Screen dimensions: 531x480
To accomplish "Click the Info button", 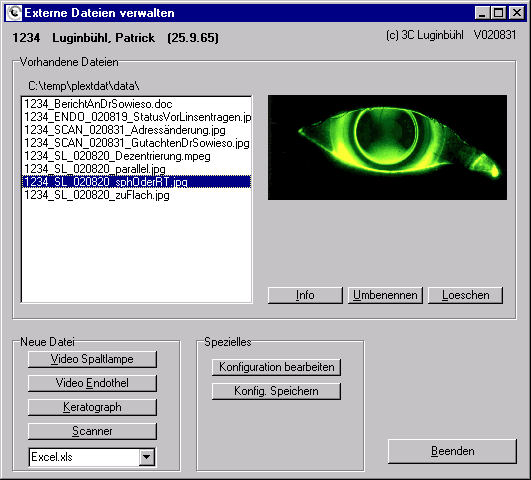I will point(305,295).
